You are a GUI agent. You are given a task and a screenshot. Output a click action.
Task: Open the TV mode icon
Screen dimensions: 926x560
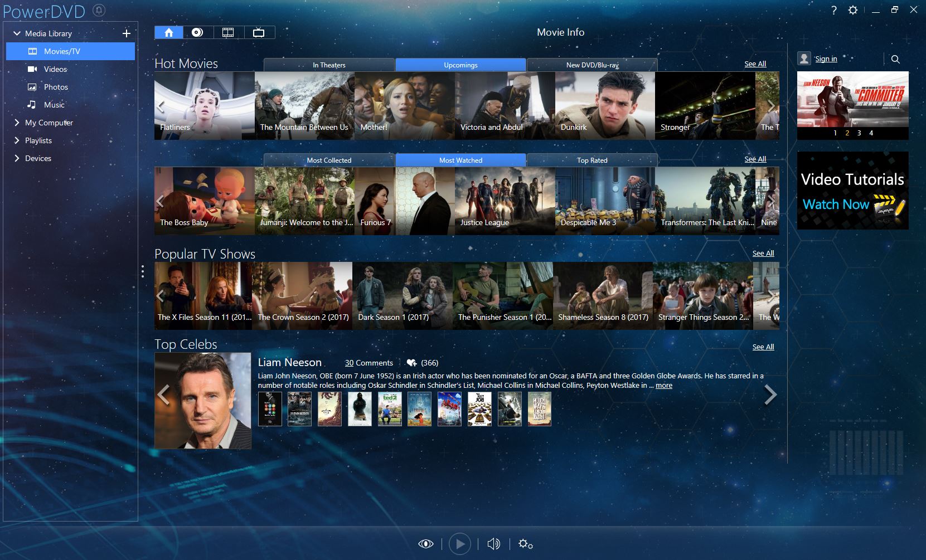[x=258, y=32]
